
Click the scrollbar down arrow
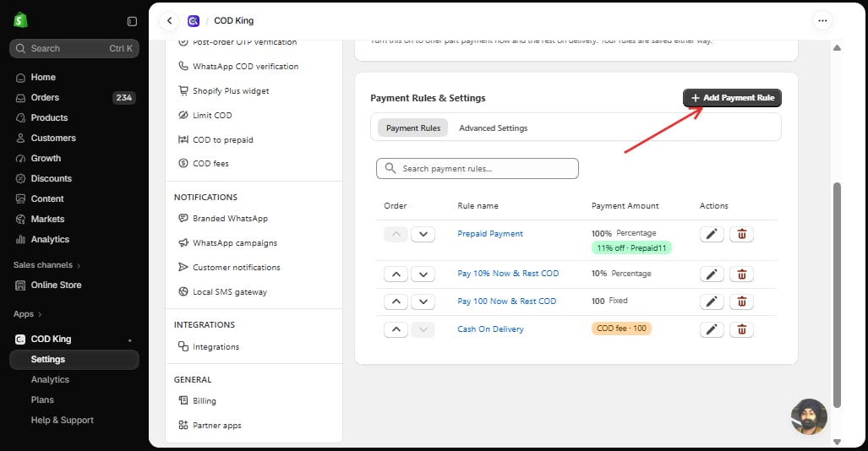coord(837,442)
